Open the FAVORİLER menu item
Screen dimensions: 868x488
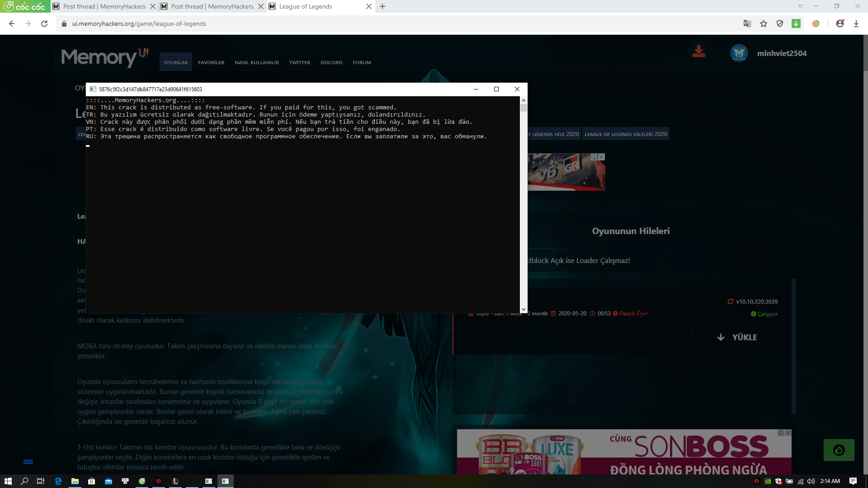211,62
